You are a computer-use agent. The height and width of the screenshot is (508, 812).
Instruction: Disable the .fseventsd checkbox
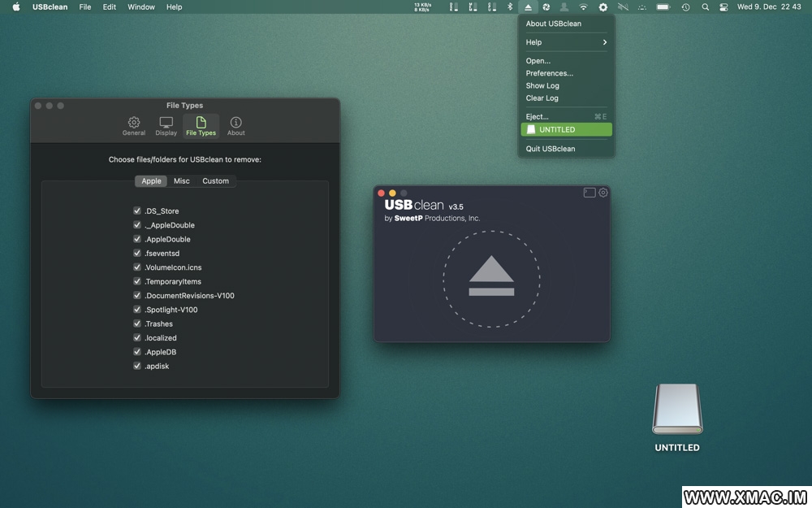(137, 253)
